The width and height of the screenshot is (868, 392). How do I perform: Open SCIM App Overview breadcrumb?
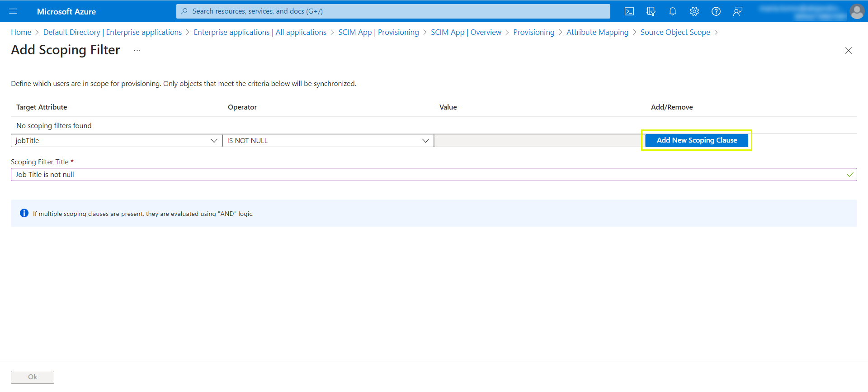(x=466, y=32)
